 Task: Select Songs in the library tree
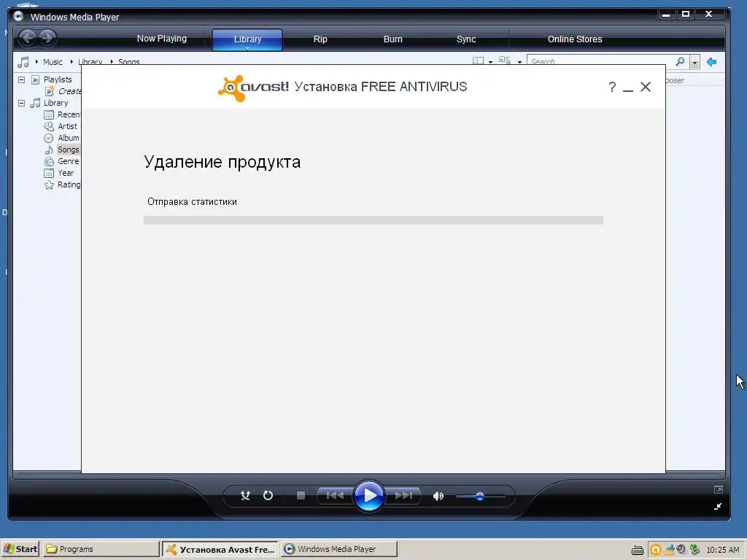[x=68, y=149]
